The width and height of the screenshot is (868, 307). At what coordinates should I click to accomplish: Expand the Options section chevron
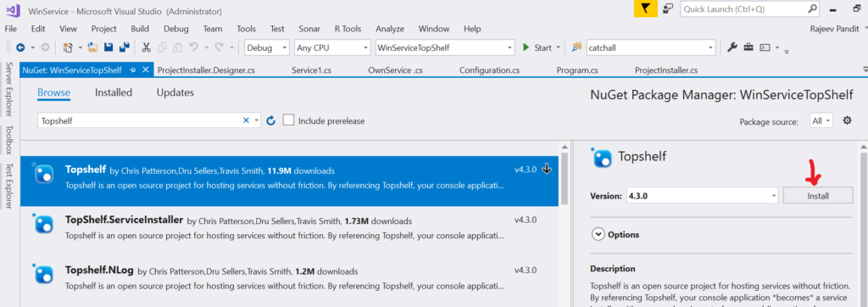(x=598, y=234)
